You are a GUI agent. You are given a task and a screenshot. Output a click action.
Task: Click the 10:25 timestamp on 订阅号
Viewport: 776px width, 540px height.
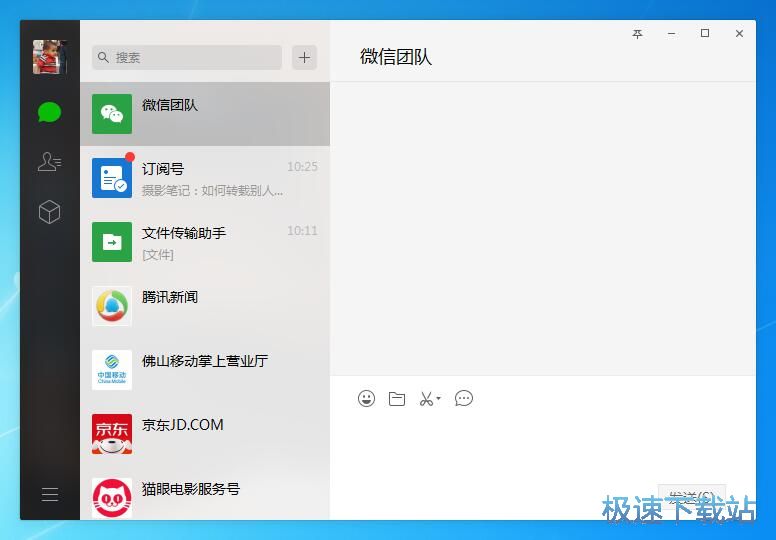[x=302, y=167]
